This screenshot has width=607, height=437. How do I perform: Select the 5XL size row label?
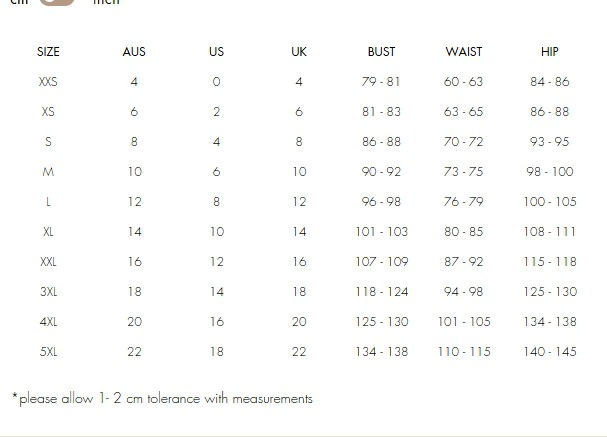[48, 351]
